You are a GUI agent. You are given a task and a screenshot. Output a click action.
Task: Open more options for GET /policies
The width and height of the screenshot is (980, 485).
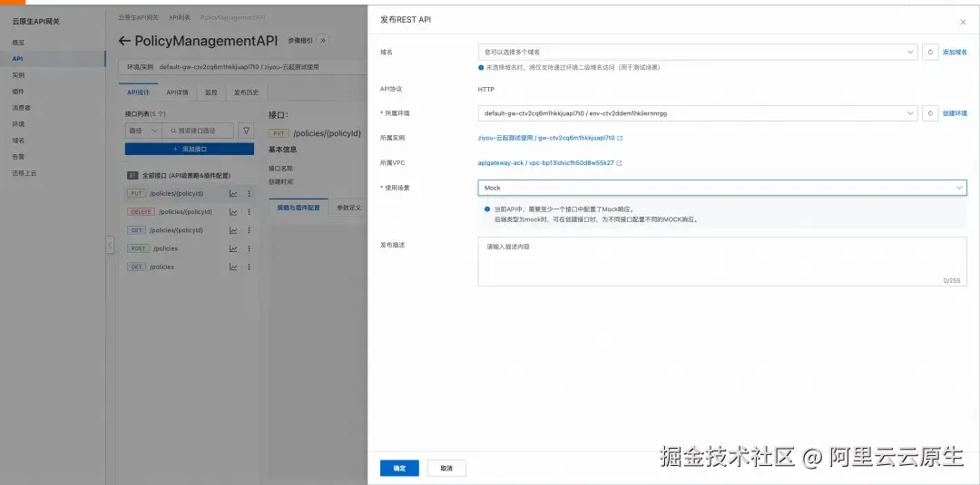coord(249,267)
